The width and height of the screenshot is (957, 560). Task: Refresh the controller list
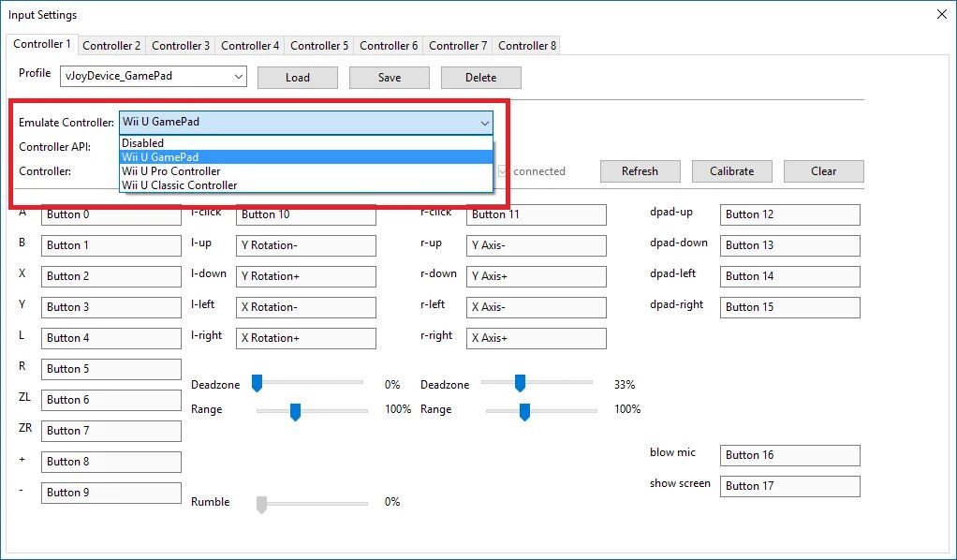[x=640, y=171]
